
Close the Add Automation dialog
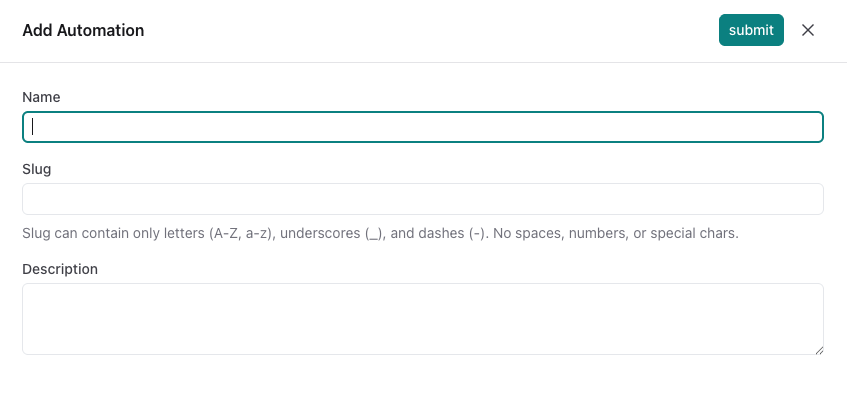pyautogui.click(x=808, y=30)
